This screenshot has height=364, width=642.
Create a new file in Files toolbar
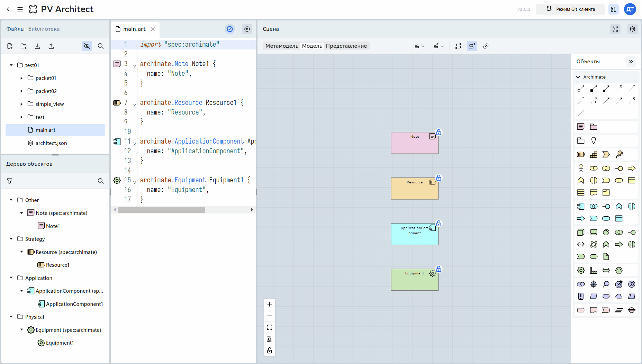coord(10,46)
